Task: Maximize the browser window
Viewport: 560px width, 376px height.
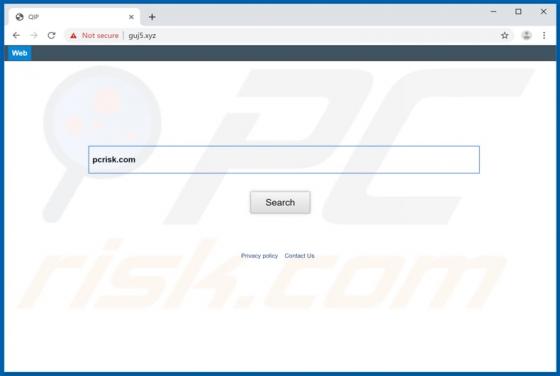Action: tap(518, 11)
